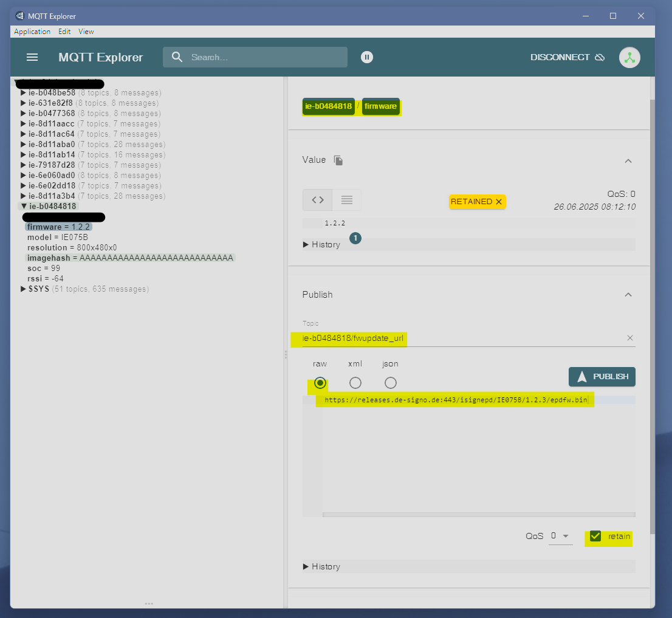Click the PUBLISH button

[602, 377]
